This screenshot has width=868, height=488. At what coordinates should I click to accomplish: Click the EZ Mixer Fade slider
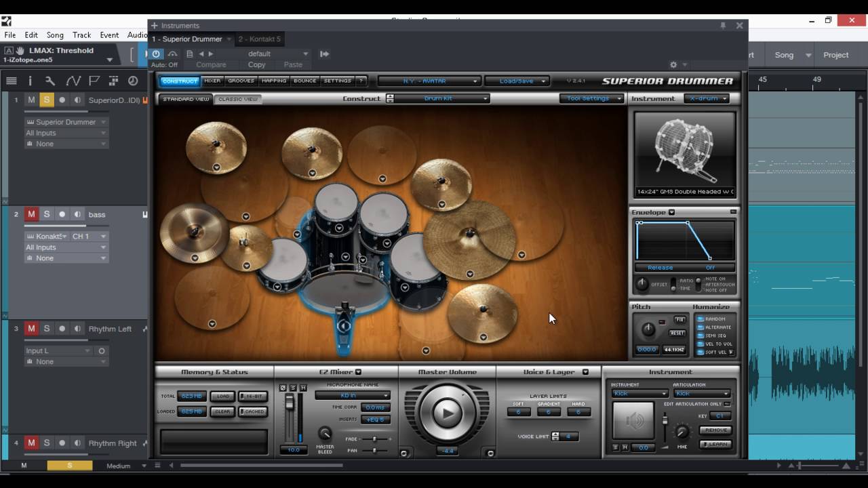point(374,439)
